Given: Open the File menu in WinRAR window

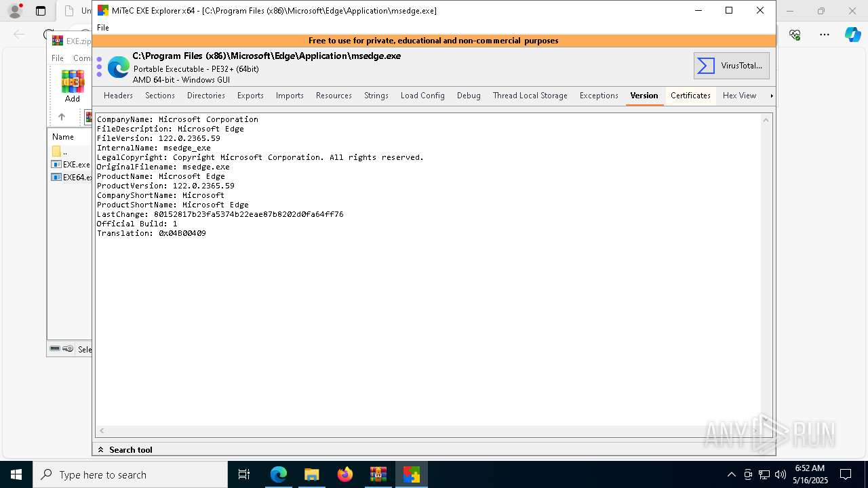Looking at the screenshot, I should [58, 58].
